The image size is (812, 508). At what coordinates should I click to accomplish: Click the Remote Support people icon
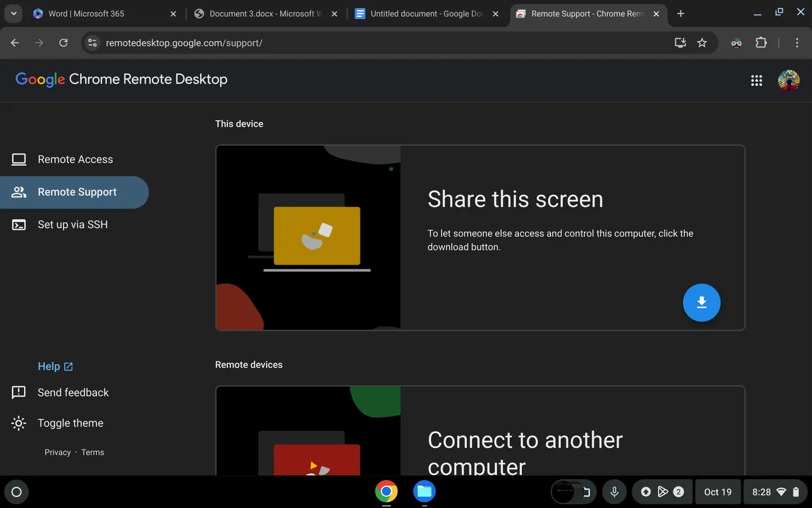[x=19, y=192]
